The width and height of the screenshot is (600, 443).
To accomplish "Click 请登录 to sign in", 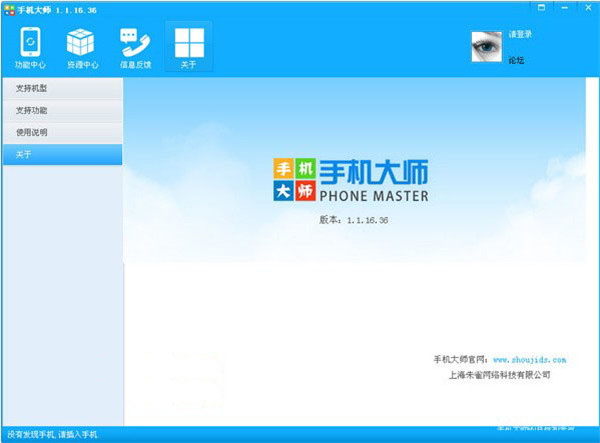I will (x=520, y=34).
